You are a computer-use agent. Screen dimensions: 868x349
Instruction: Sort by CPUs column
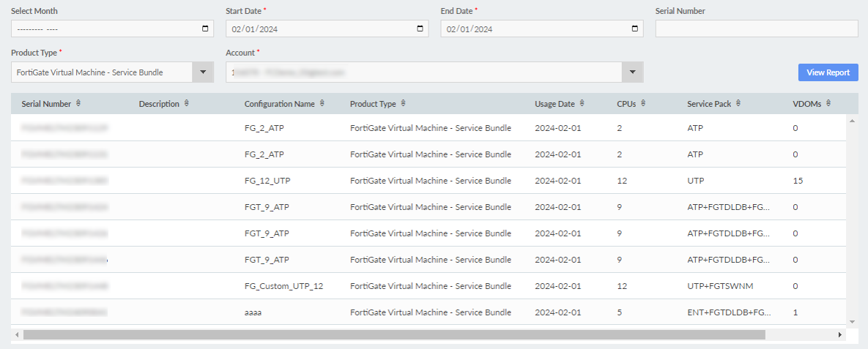(643, 103)
